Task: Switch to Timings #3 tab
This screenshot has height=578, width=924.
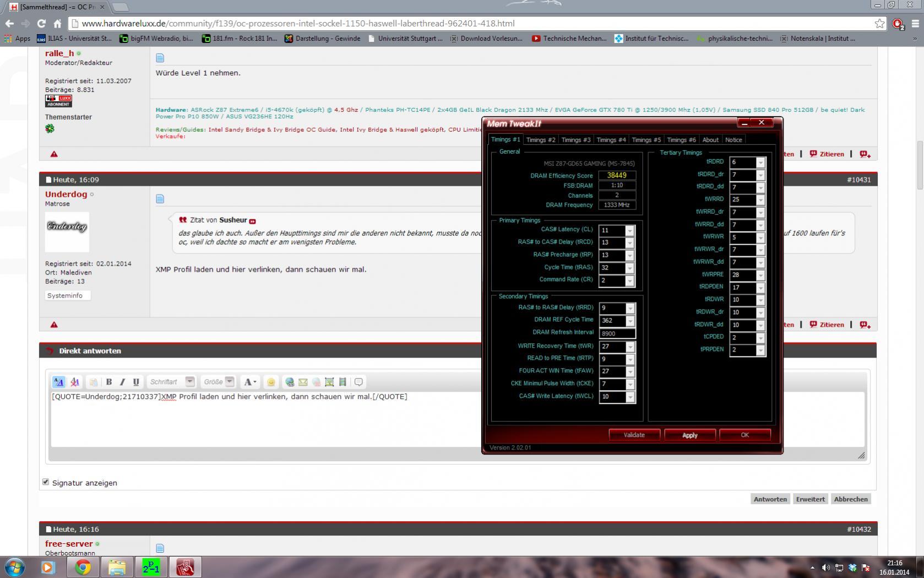Action: coord(576,140)
